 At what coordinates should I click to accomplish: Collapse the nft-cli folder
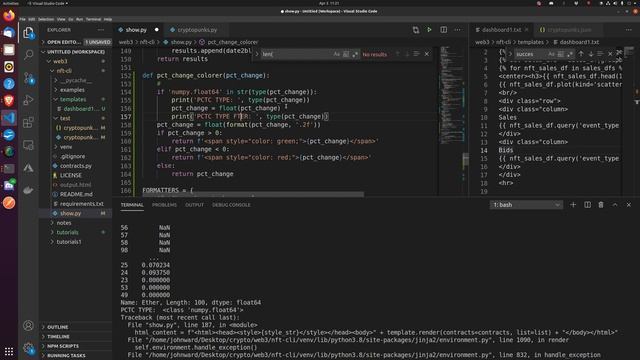click(76, 71)
